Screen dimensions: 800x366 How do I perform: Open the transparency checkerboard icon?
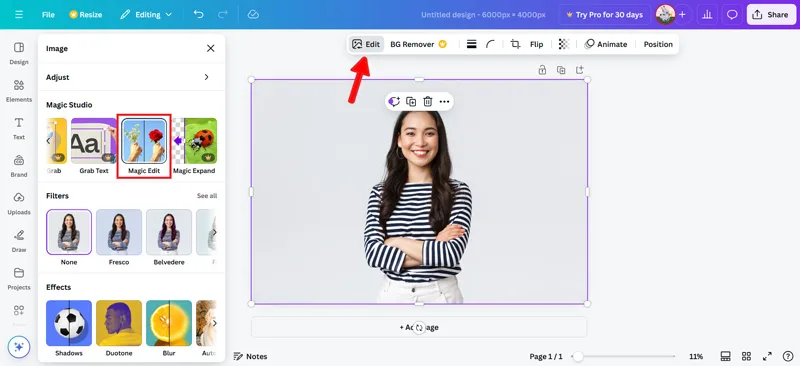click(563, 44)
